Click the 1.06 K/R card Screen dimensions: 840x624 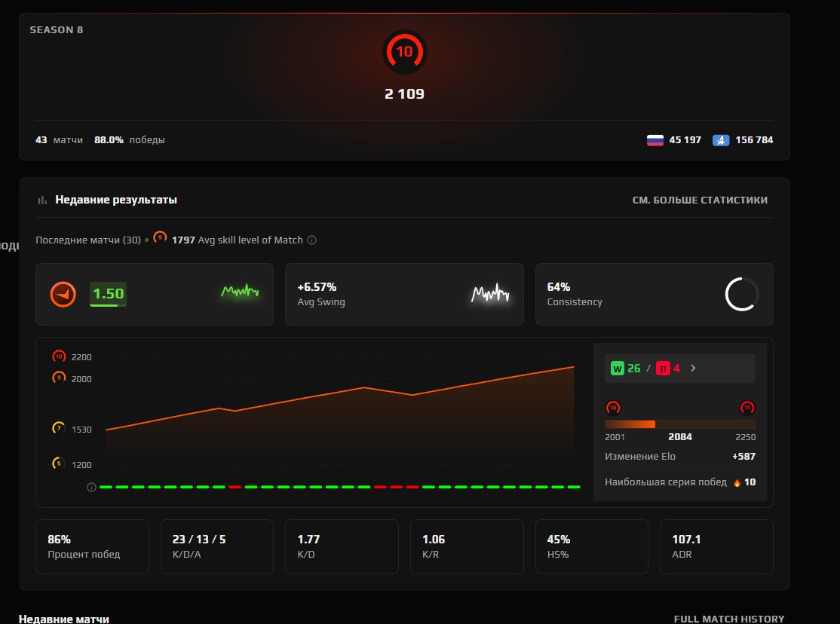click(467, 546)
